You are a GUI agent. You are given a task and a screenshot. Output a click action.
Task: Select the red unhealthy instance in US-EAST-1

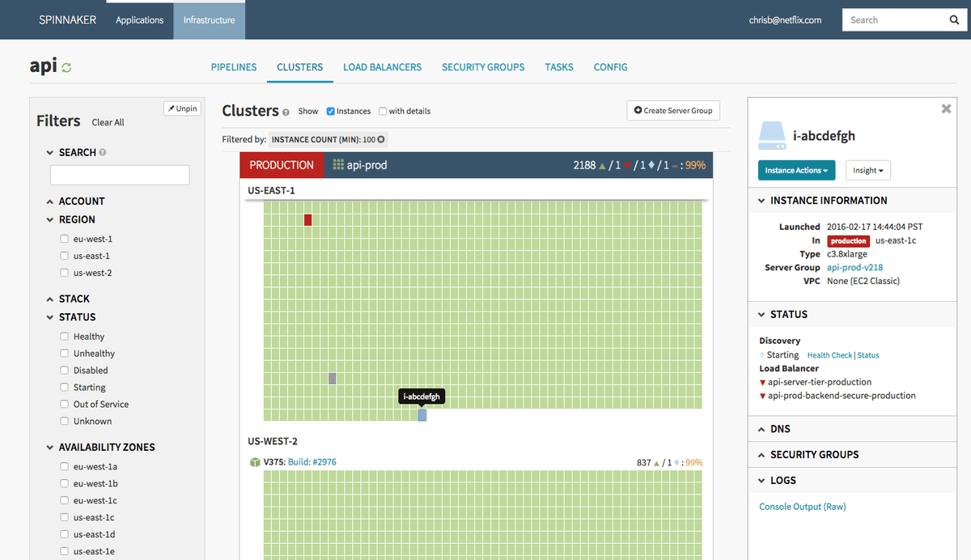coord(308,220)
